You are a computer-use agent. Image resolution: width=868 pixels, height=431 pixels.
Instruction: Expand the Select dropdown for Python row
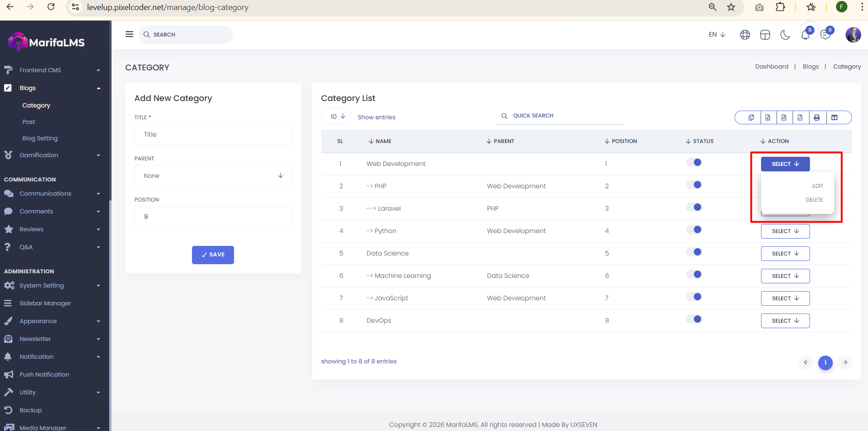[x=785, y=231]
